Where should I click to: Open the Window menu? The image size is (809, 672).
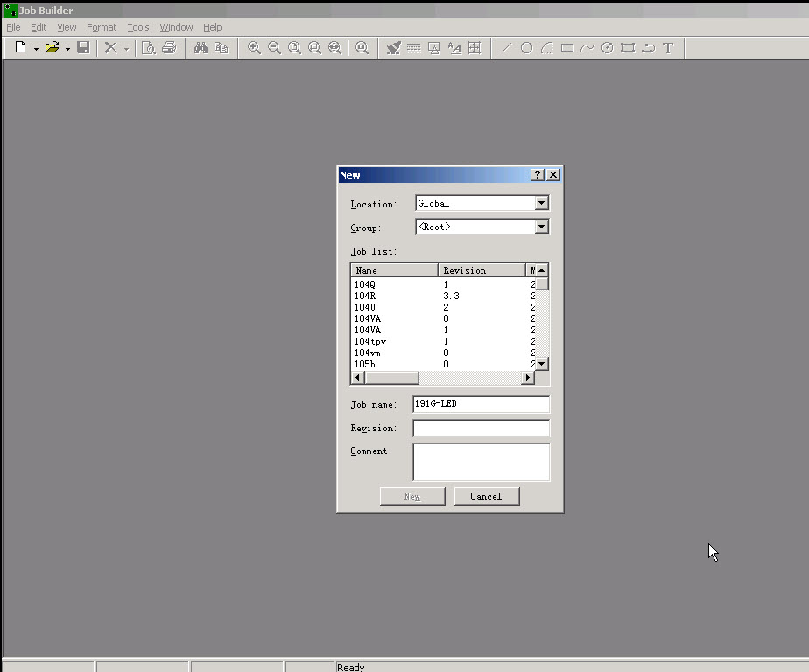click(x=176, y=27)
